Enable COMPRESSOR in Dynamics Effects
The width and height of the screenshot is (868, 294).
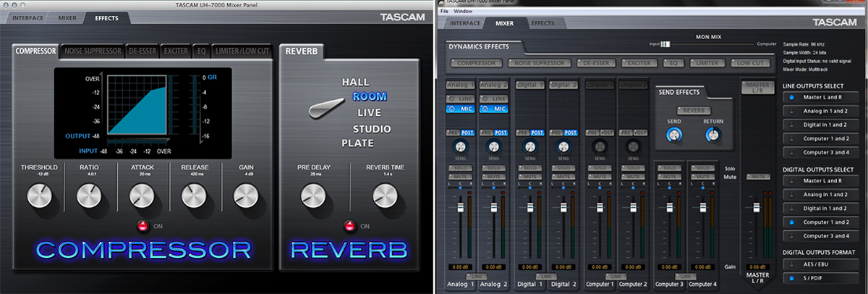coord(475,63)
